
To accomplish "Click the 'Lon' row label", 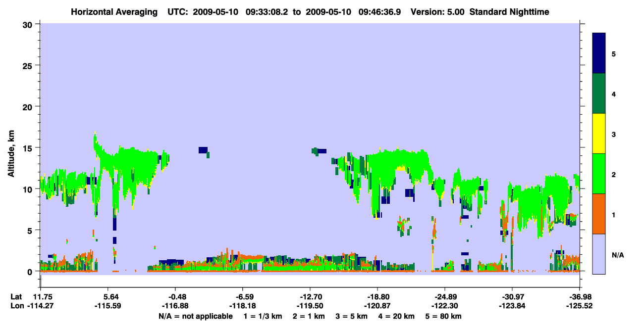I will 17,306.
